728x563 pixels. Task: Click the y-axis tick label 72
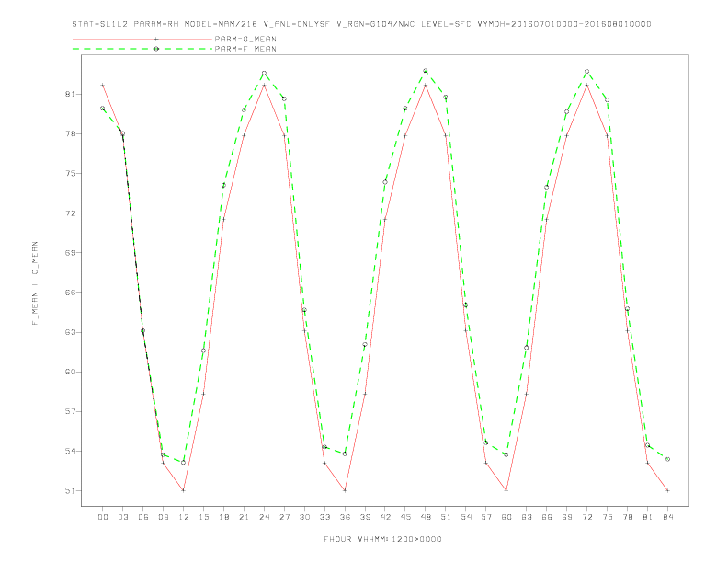(x=70, y=213)
